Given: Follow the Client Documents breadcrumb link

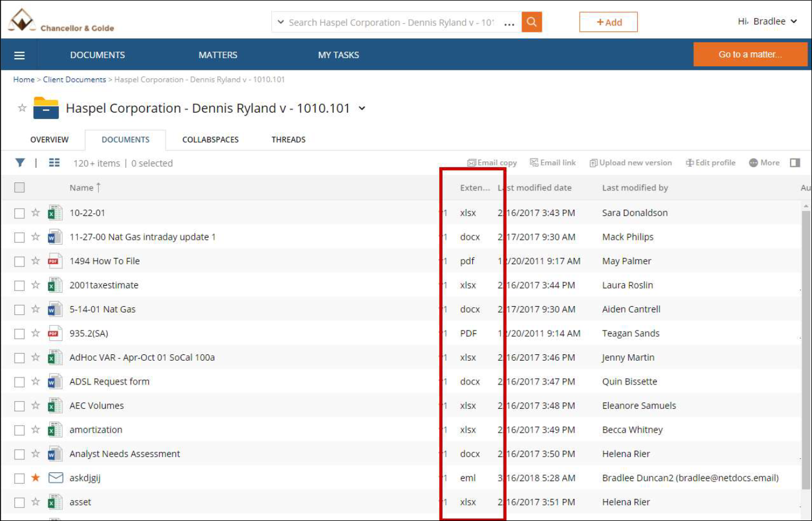Looking at the screenshot, I should click(x=74, y=80).
